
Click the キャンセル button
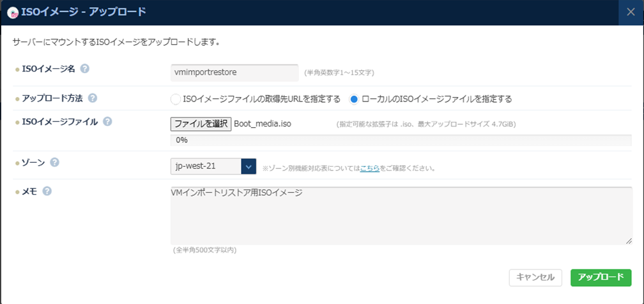(x=535, y=277)
